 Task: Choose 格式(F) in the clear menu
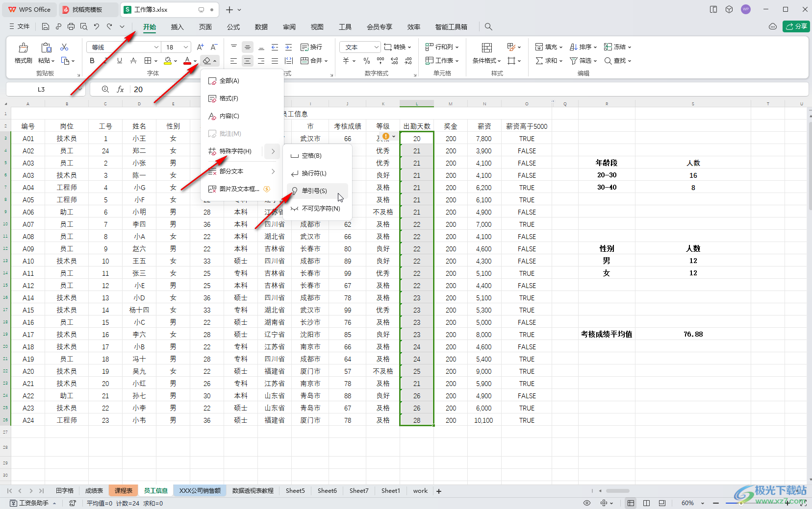[x=242, y=98]
